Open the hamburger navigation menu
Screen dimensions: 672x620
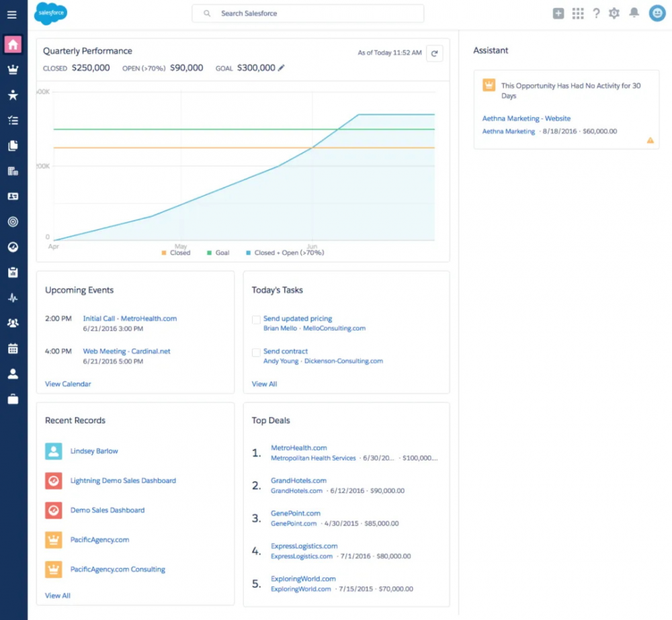12,15
